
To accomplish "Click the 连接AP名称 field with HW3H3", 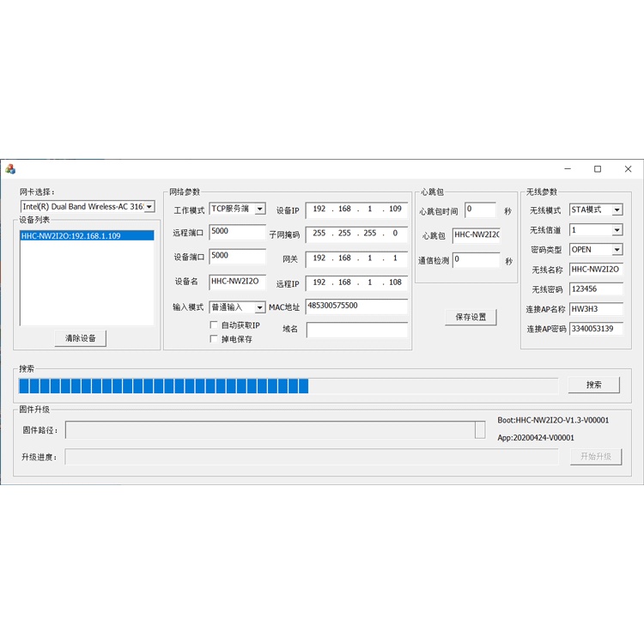I will [x=595, y=309].
